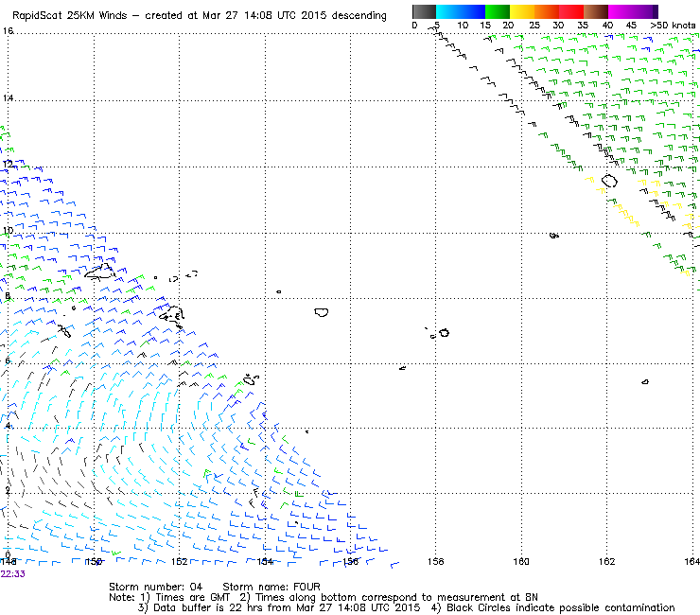Click the cyan 5-10 knots legend color
This screenshot has height=615, width=700.
pyautogui.click(x=448, y=11)
